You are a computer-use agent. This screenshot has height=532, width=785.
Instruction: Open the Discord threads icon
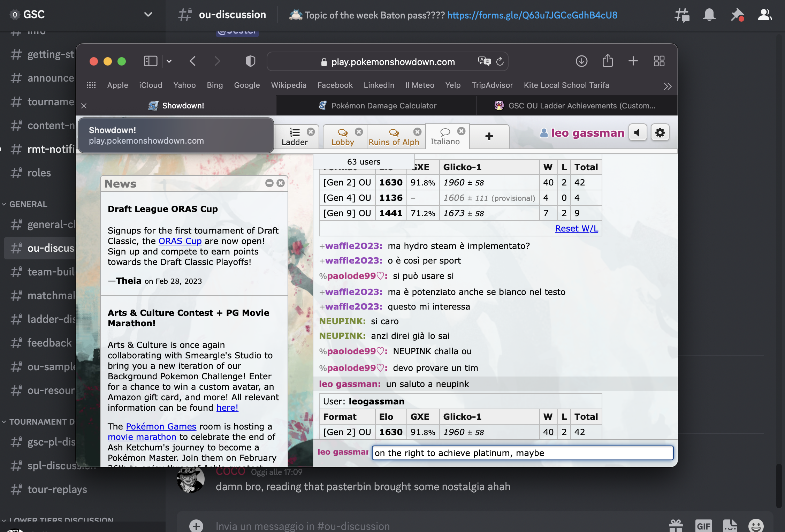pyautogui.click(x=682, y=15)
